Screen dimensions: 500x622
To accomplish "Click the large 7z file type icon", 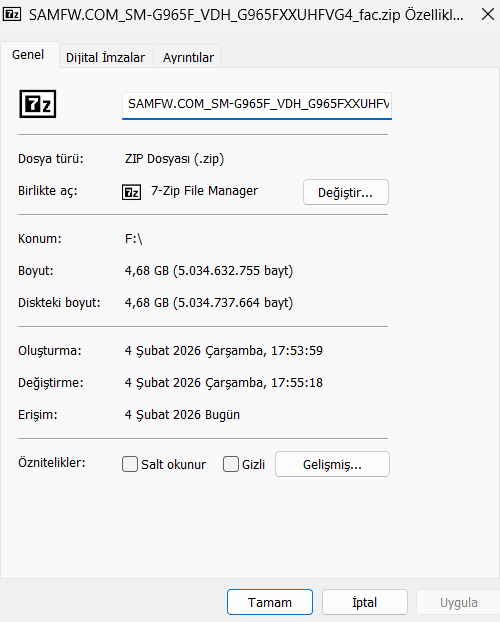I will point(38,104).
